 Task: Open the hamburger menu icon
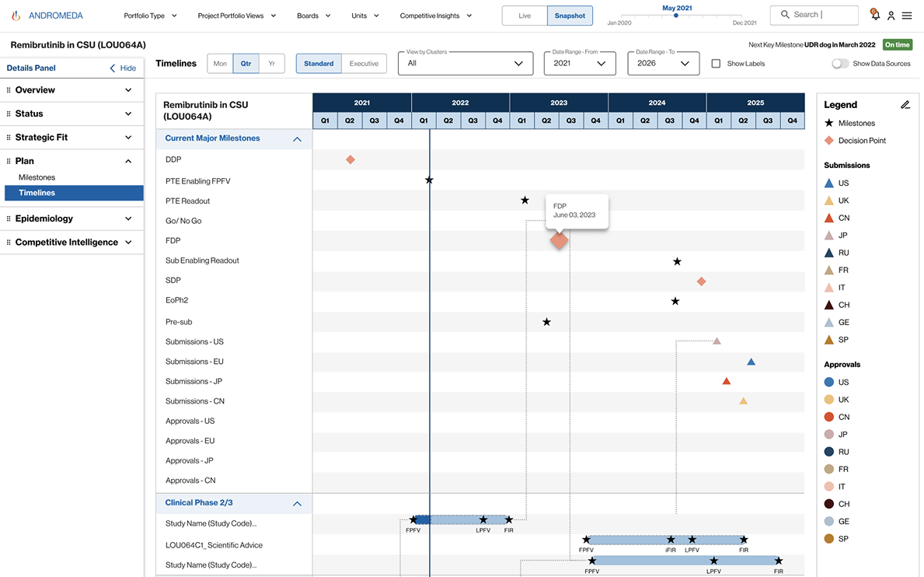click(907, 16)
